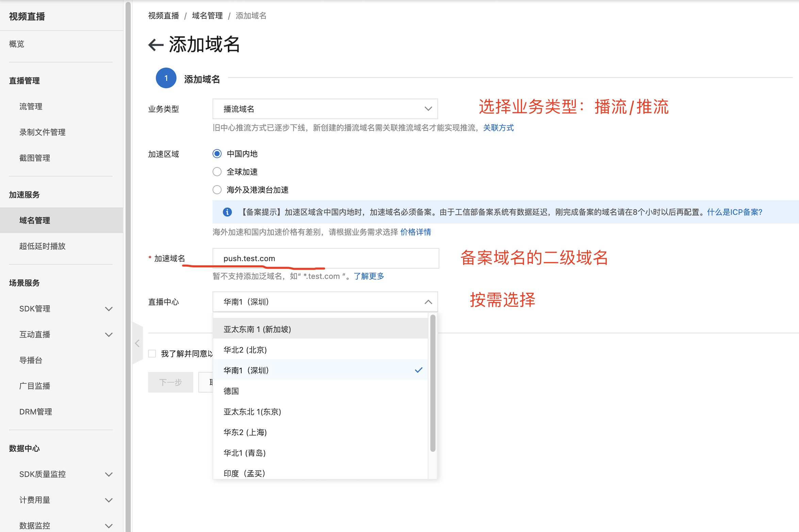Open 域名管理 in left sidebar

click(x=35, y=220)
